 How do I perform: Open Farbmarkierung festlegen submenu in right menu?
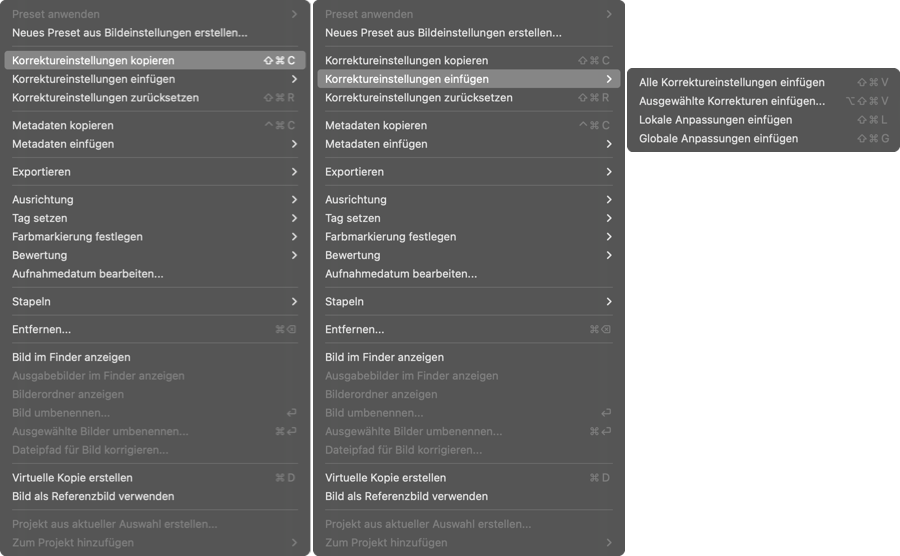(x=468, y=236)
